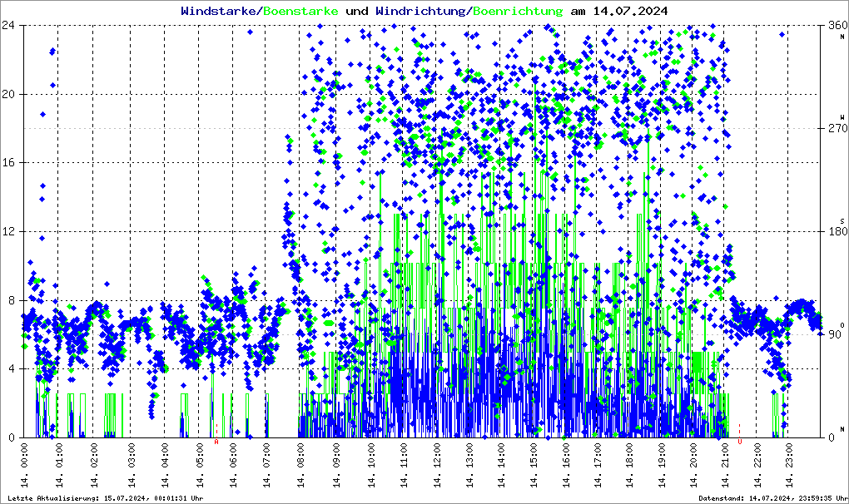Click the red sunrise marker A
Screen dimensions: 849x504
point(216,442)
